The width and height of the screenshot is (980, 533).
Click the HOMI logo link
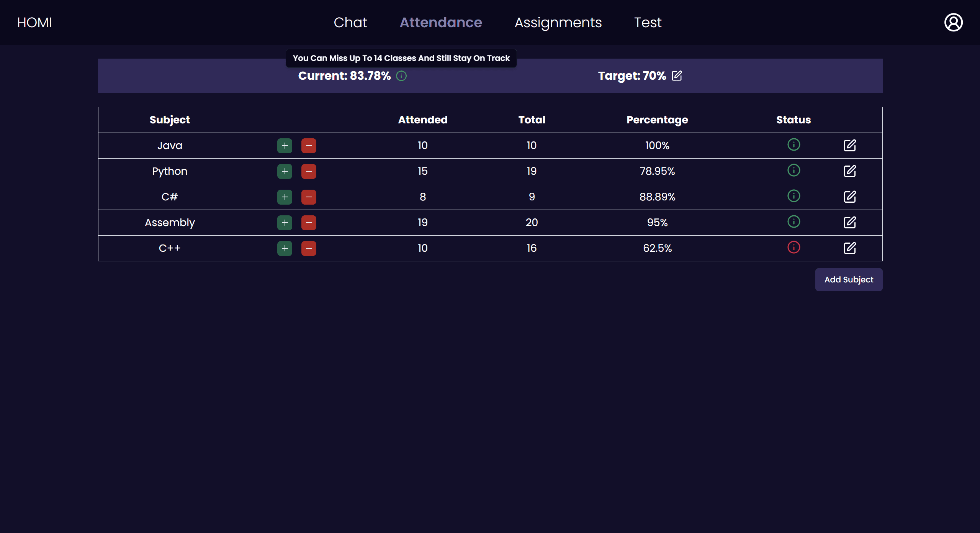tap(34, 22)
